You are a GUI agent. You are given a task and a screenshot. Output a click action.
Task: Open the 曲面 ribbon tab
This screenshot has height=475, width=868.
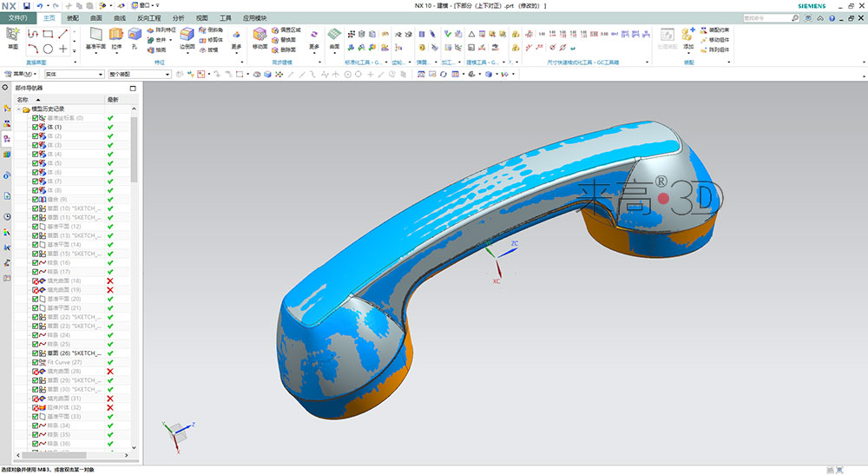tap(95, 17)
